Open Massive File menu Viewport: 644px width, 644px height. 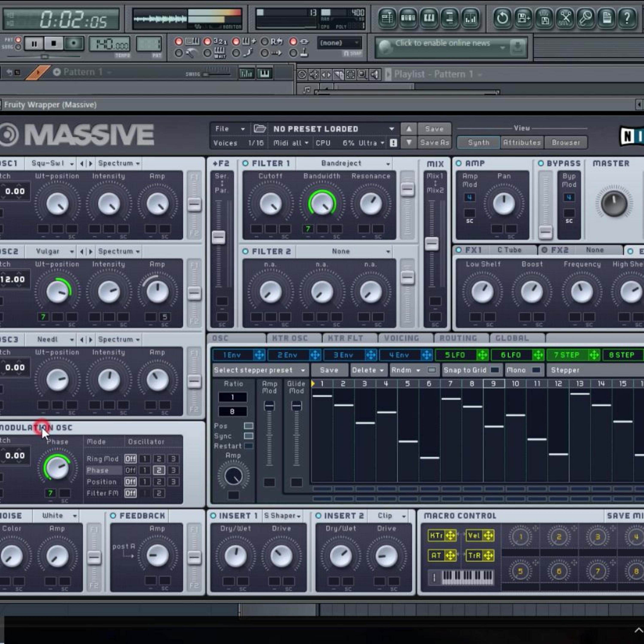tap(230, 129)
